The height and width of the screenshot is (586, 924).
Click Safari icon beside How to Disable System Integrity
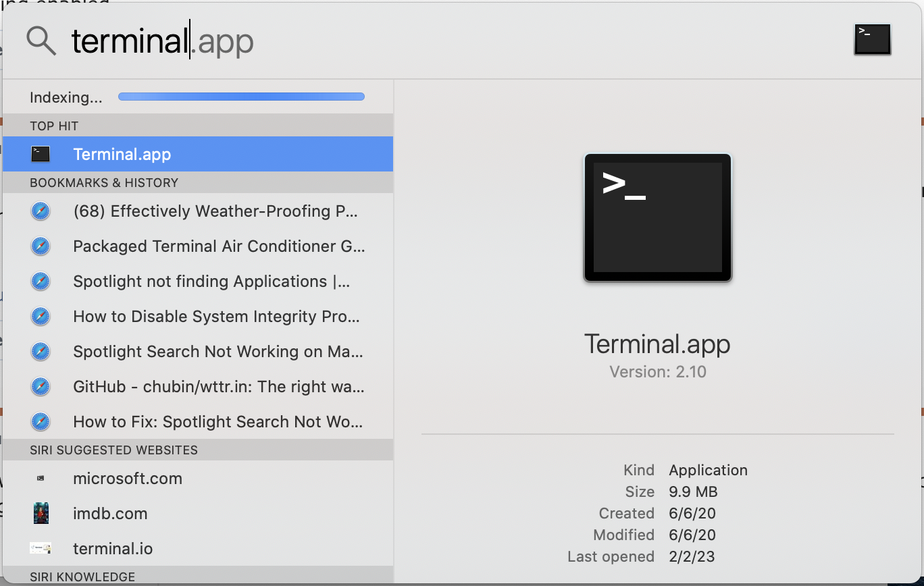tap(41, 317)
